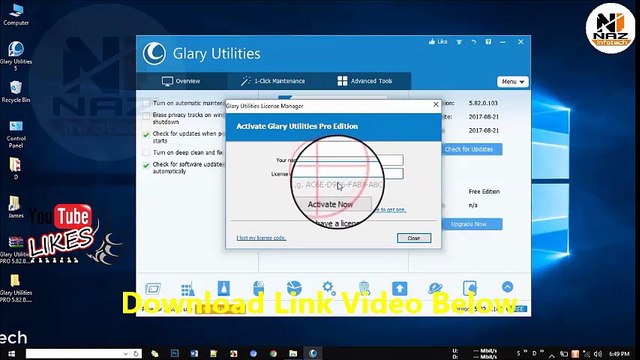Image resolution: width=640 pixels, height=360 pixels.
Task: Click the restore arrow icon in title bar
Action: pyautogui.click(x=473, y=42)
